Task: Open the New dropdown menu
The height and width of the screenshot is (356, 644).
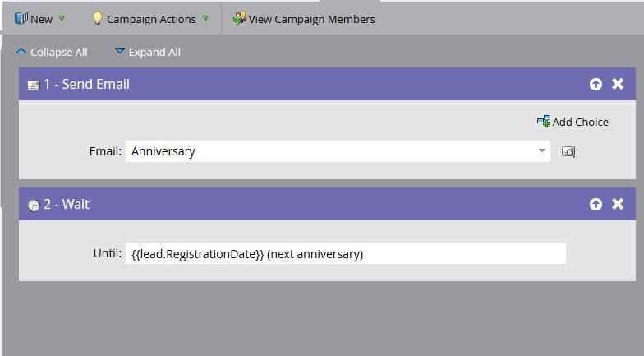Action: 62,18
